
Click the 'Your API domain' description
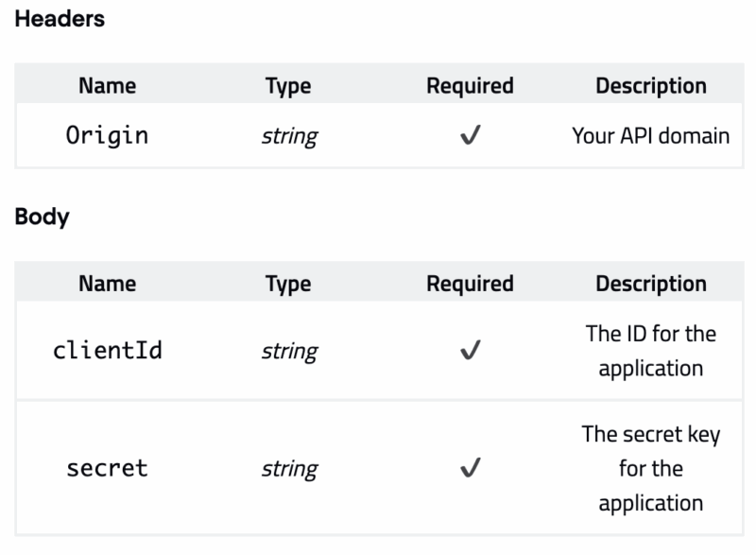pyautogui.click(x=650, y=135)
